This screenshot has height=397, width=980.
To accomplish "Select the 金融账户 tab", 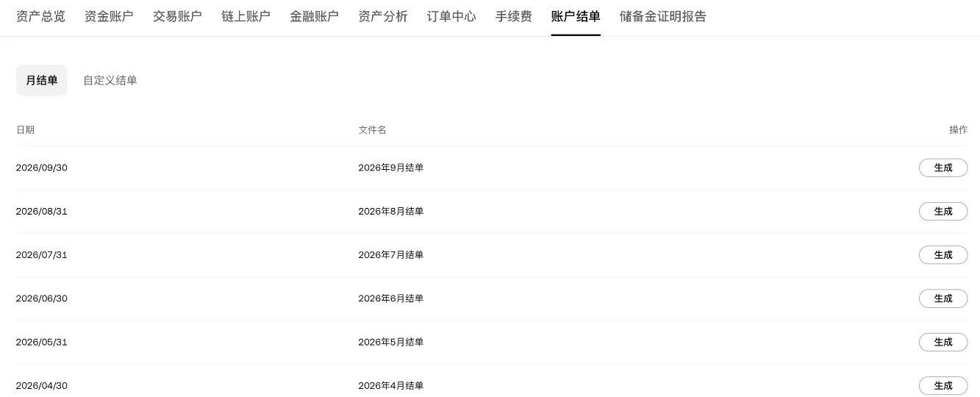I will click(314, 16).
